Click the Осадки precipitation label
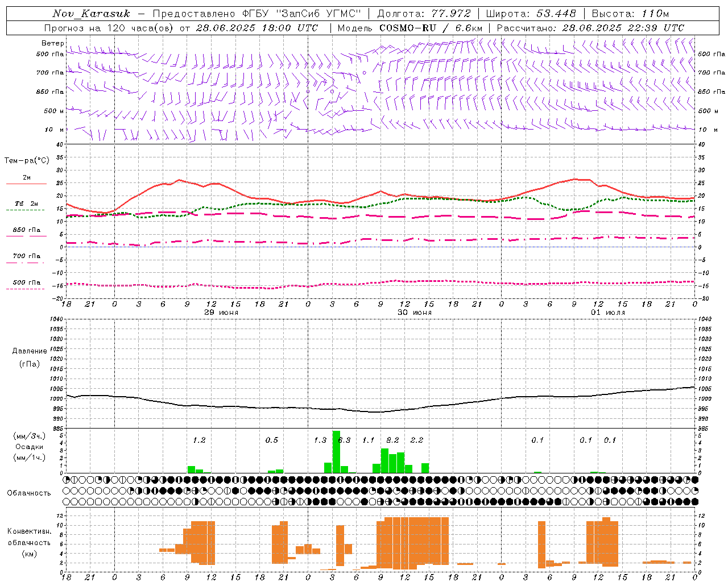 [x=29, y=447]
